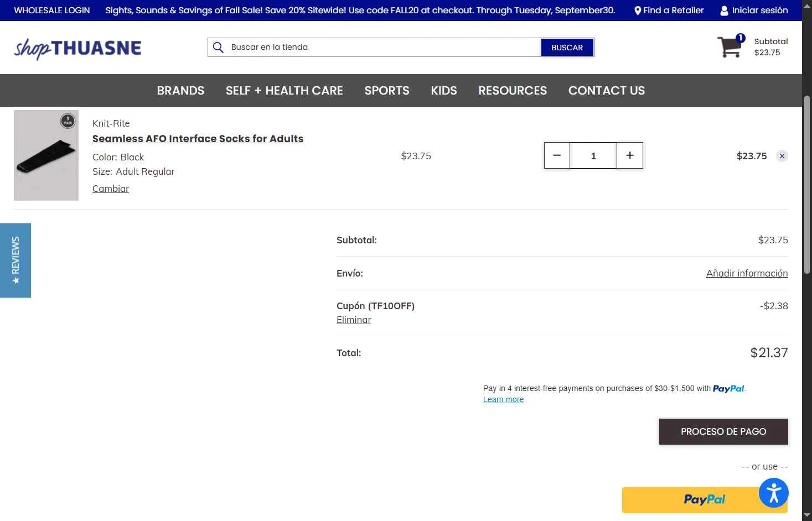Click the -$2.38 discount amount

774,306
